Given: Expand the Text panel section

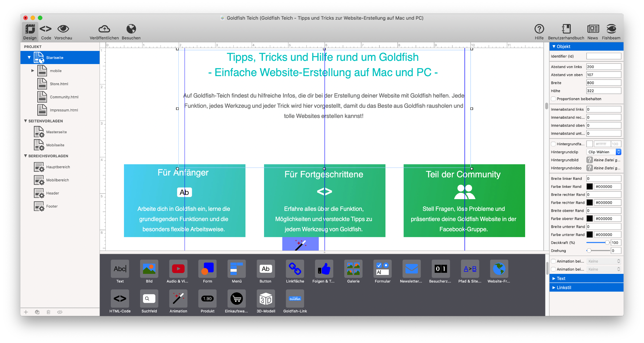Looking at the screenshot, I should 554,278.
